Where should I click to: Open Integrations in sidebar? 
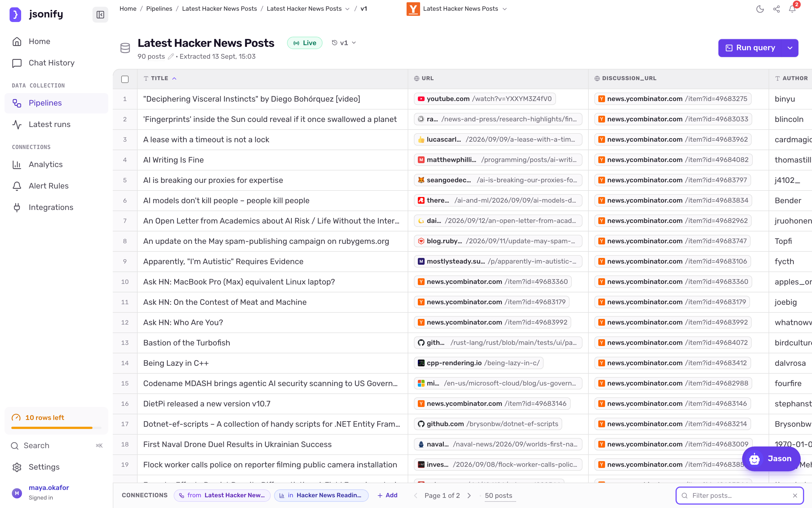(56, 207)
